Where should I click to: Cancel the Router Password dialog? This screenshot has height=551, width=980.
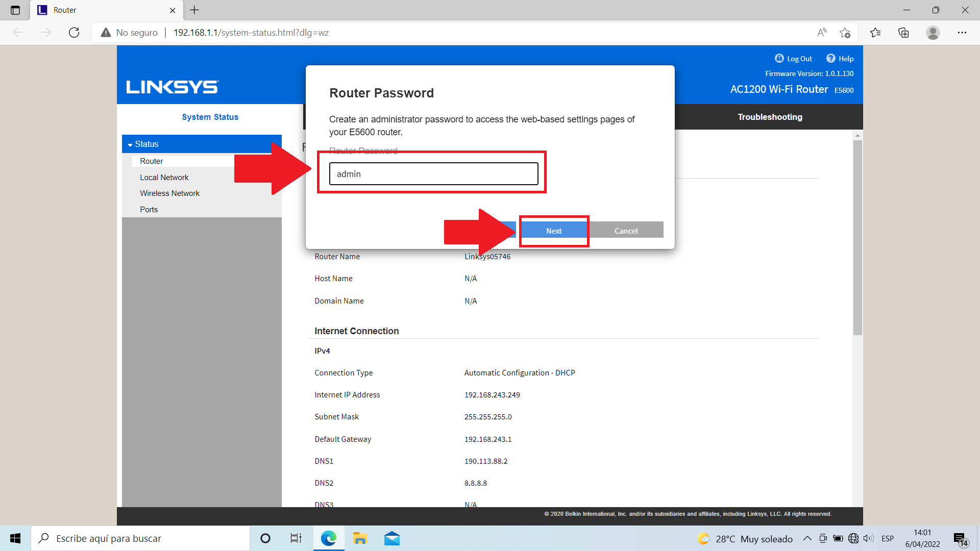pyautogui.click(x=626, y=231)
